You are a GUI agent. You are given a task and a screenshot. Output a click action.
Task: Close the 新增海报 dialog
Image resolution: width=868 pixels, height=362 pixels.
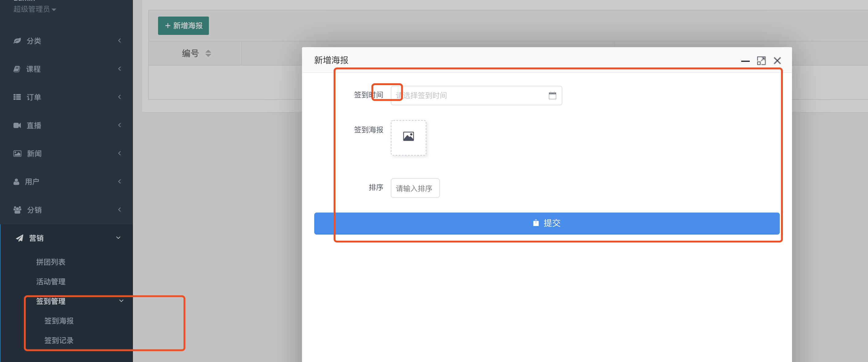click(x=777, y=61)
